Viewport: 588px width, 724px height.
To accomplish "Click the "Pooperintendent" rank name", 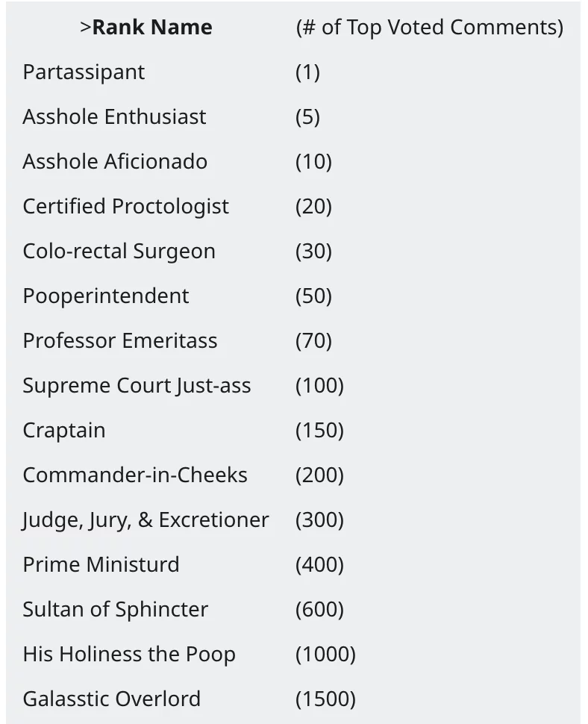I will point(106,296).
